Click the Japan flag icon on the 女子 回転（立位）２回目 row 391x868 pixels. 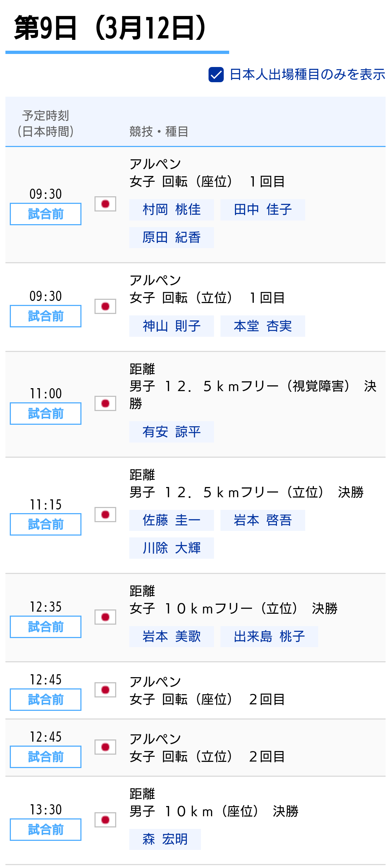point(105,746)
